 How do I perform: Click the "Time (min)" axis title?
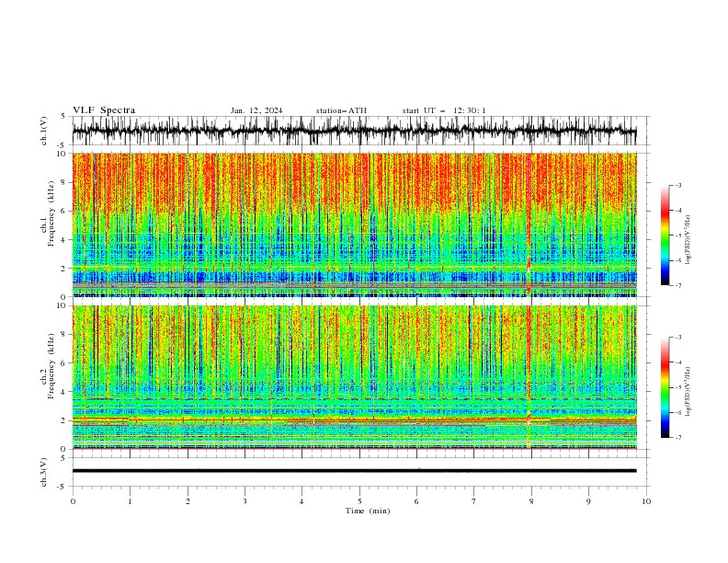pyautogui.click(x=368, y=511)
